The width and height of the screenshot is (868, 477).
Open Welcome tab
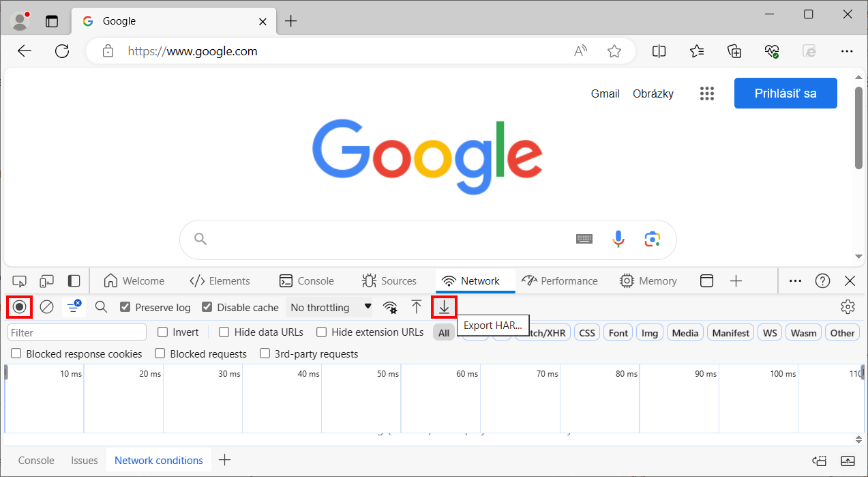(x=134, y=281)
